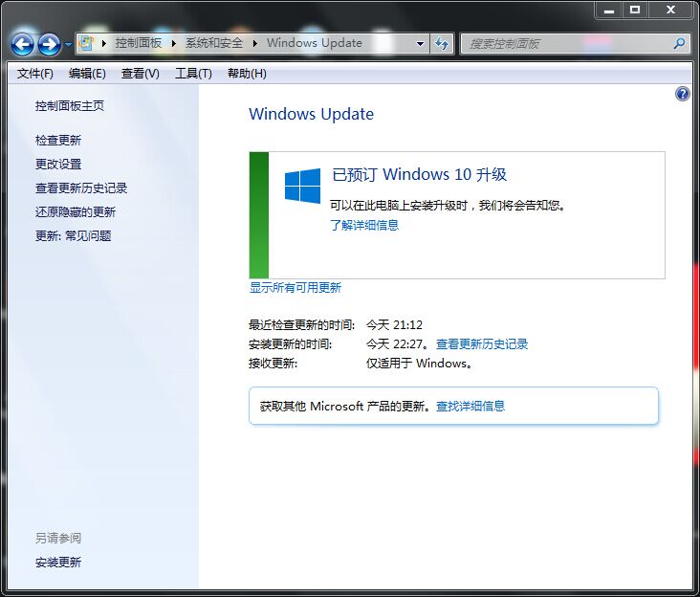Click the green status bar in update panel

click(x=259, y=215)
